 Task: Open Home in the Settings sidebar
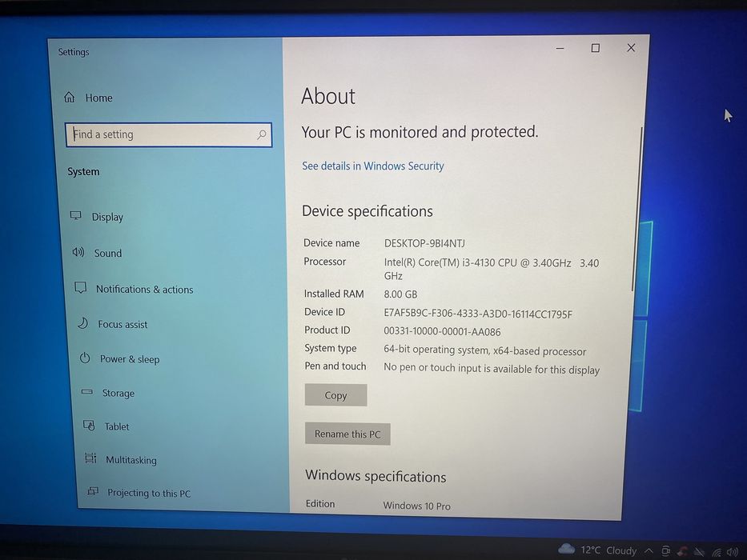coord(89,98)
